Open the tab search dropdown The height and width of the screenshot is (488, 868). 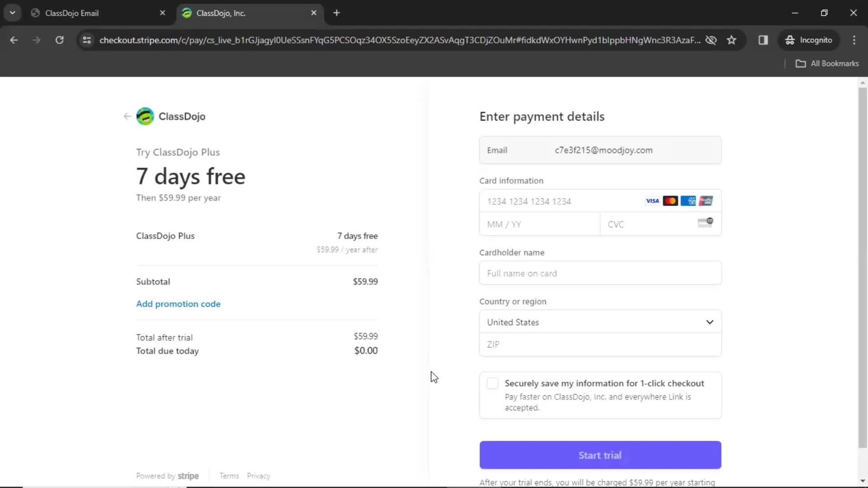(x=13, y=13)
